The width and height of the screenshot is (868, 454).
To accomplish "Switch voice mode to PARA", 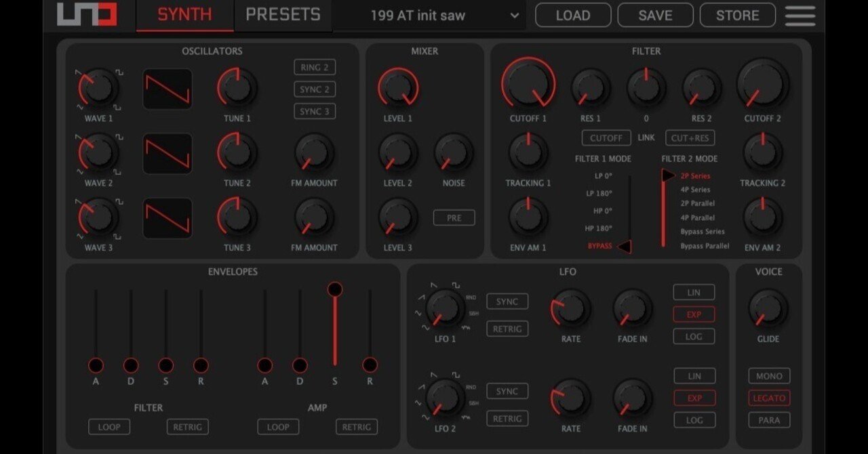I will pyautogui.click(x=769, y=420).
